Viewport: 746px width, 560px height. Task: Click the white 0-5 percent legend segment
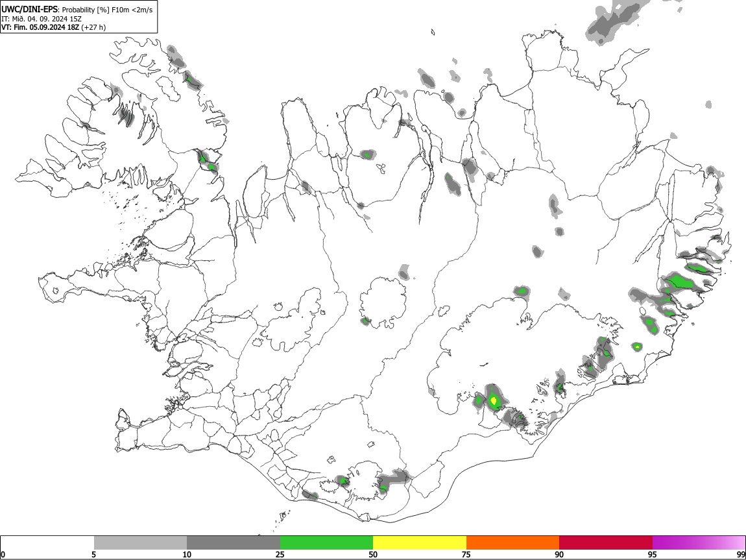tap(47, 543)
